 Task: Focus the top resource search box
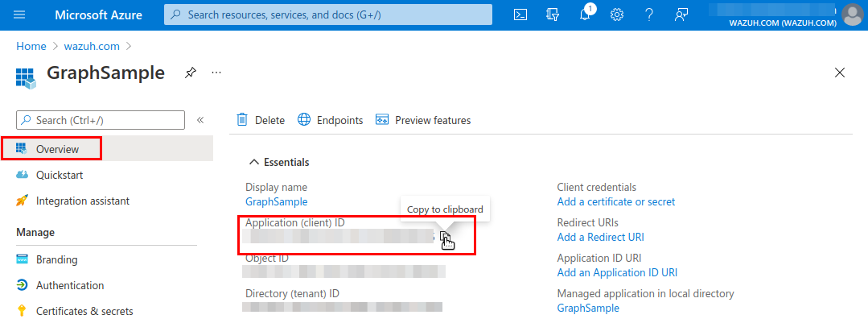(328, 14)
